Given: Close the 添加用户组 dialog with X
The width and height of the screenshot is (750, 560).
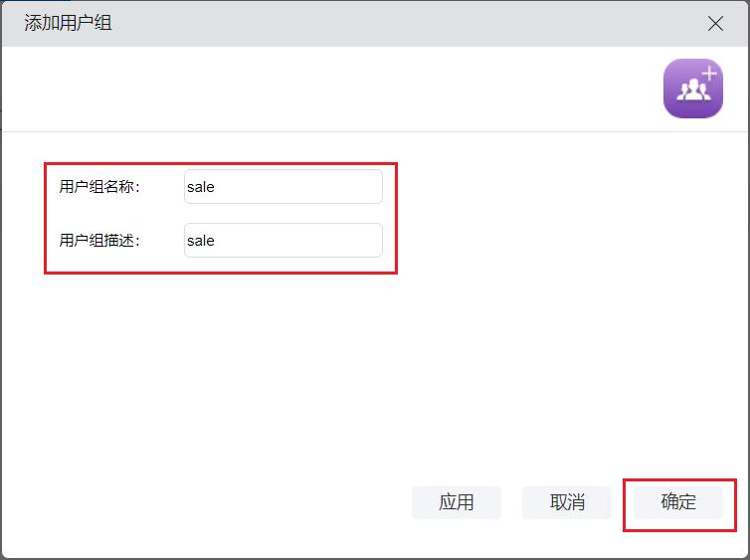Looking at the screenshot, I should pyautogui.click(x=714, y=23).
